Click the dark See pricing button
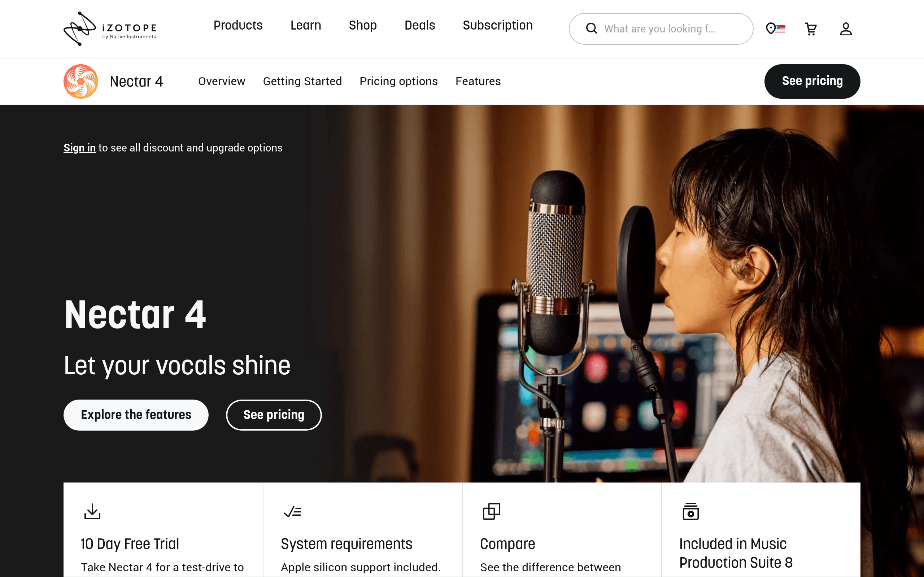Image resolution: width=924 pixels, height=577 pixels. coord(812,81)
